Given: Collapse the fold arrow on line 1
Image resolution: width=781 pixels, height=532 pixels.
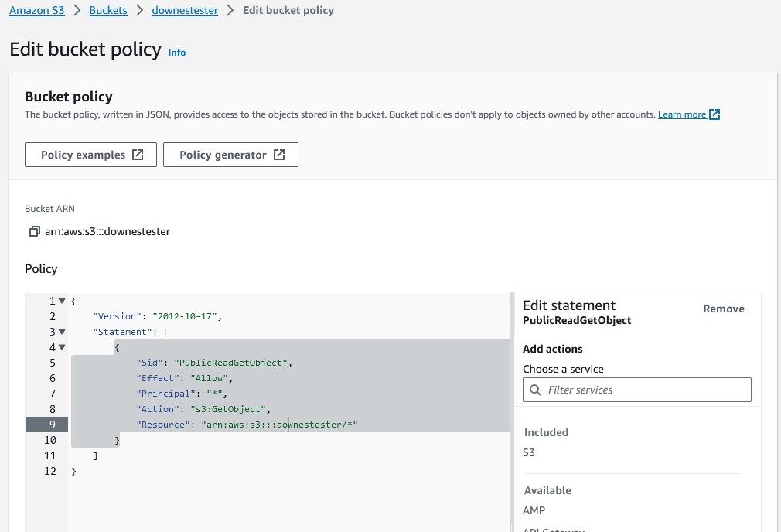Looking at the screenshot, I should [62, 300].
